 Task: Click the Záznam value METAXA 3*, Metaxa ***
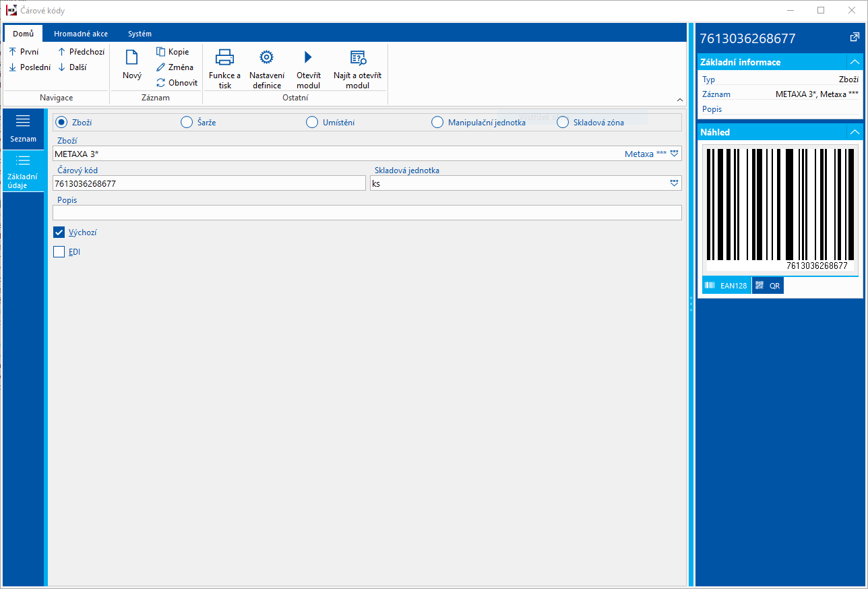[817, 94]
